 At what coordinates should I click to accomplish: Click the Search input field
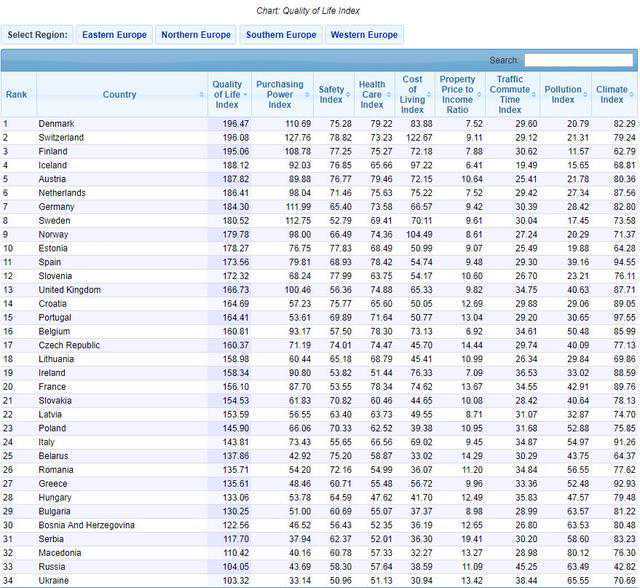click(x=578, y=60)
